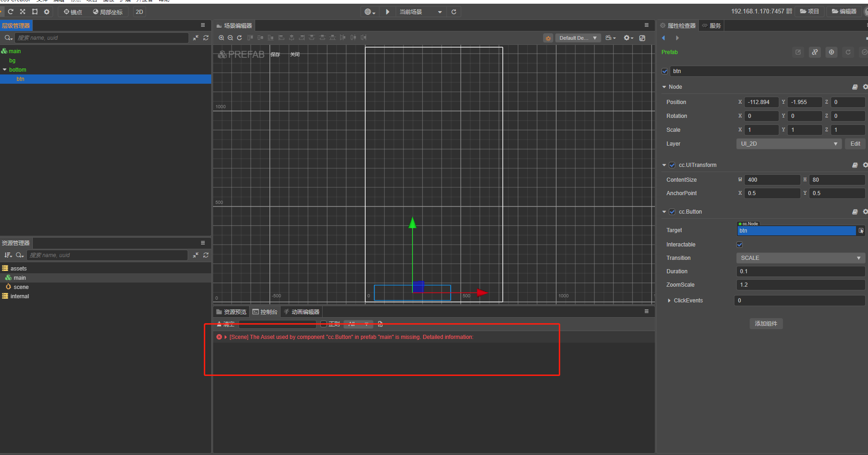This screenshot has height=455, width=868.
Task: Click the refresh preview icon
Action: point(454,12)
